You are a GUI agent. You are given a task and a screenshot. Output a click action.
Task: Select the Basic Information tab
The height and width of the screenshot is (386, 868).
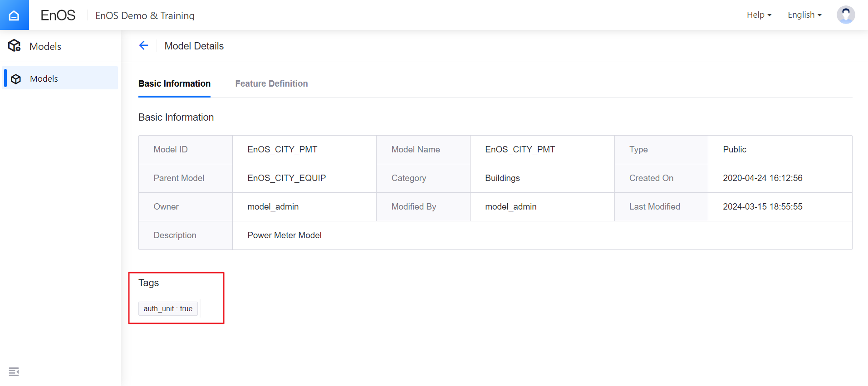[x=174, y=83]
